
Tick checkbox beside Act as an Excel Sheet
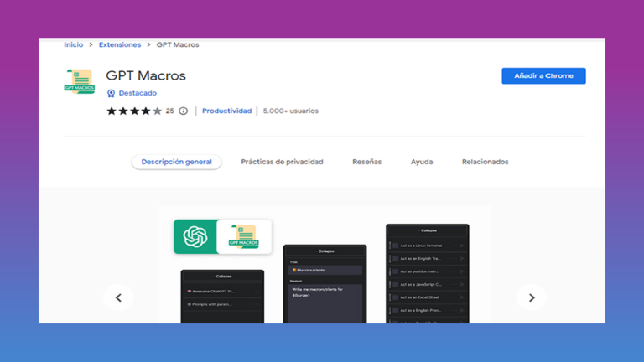pos(396,297)
